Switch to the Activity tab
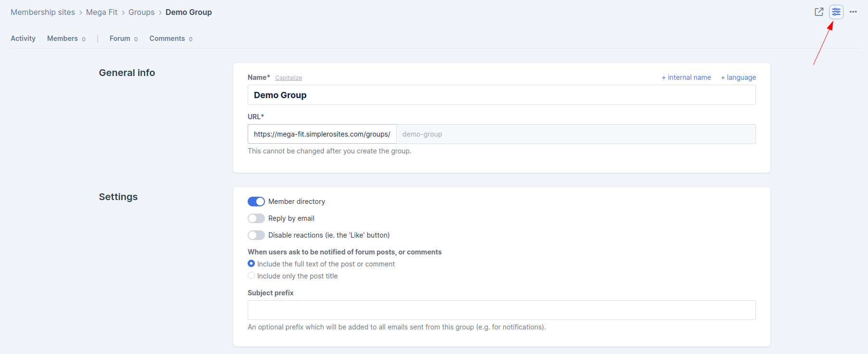The height and width of the screenshot is (354, 868). click(23, 38)
